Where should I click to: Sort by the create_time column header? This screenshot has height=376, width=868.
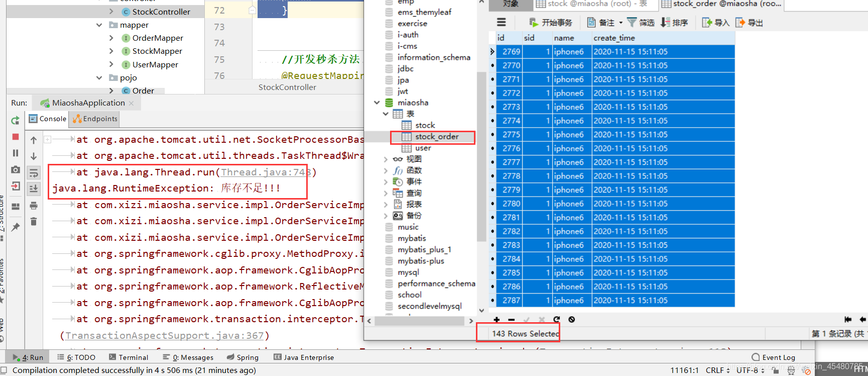point(663,38)
